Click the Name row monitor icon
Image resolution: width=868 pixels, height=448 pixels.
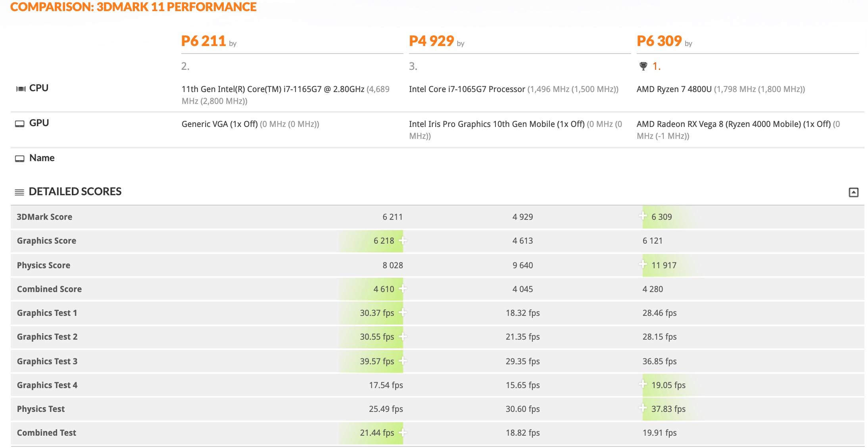(x=20, y=159)
